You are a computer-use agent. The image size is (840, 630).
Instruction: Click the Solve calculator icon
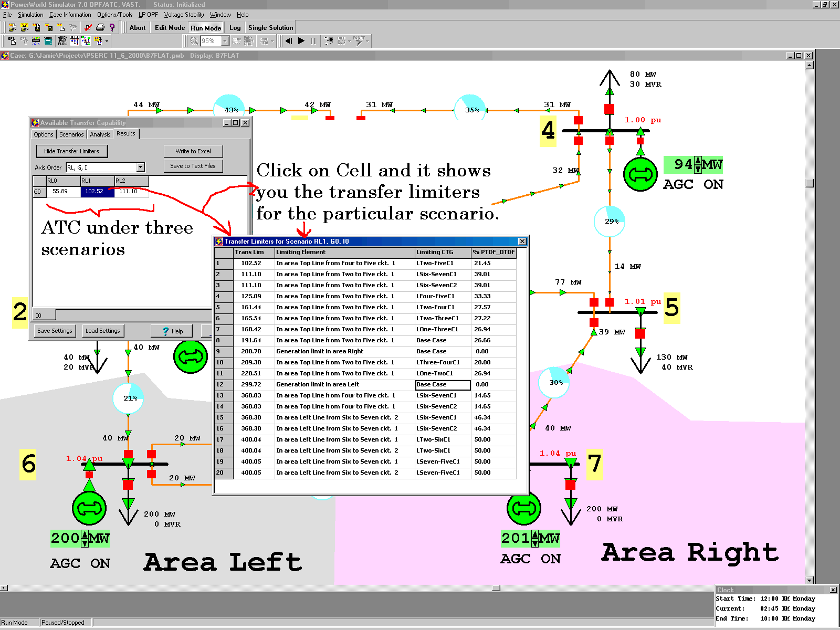48,40
